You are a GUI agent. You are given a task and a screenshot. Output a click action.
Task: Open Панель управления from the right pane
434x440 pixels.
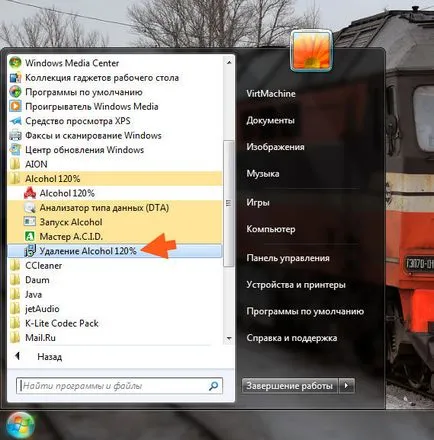288,258
